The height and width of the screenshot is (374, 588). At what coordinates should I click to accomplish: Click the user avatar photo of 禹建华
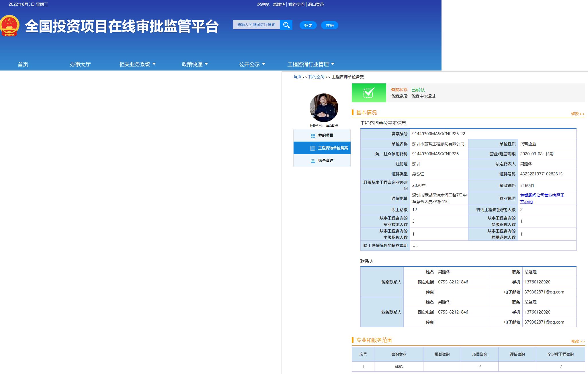tap(323, 107)
